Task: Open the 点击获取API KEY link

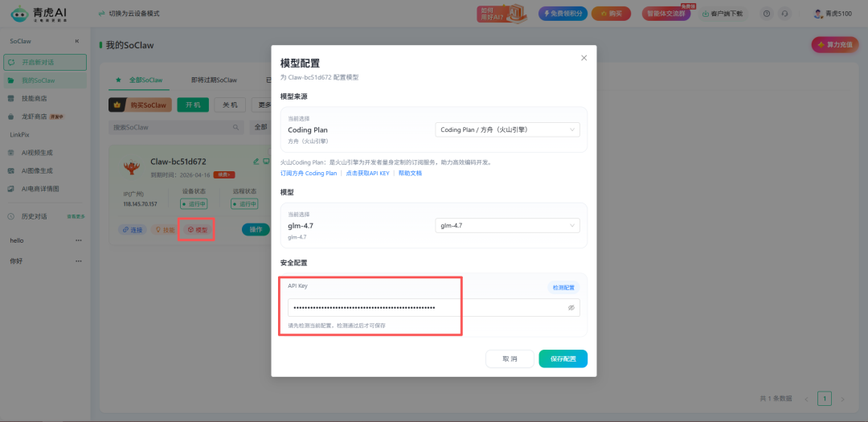Action: 367,173
